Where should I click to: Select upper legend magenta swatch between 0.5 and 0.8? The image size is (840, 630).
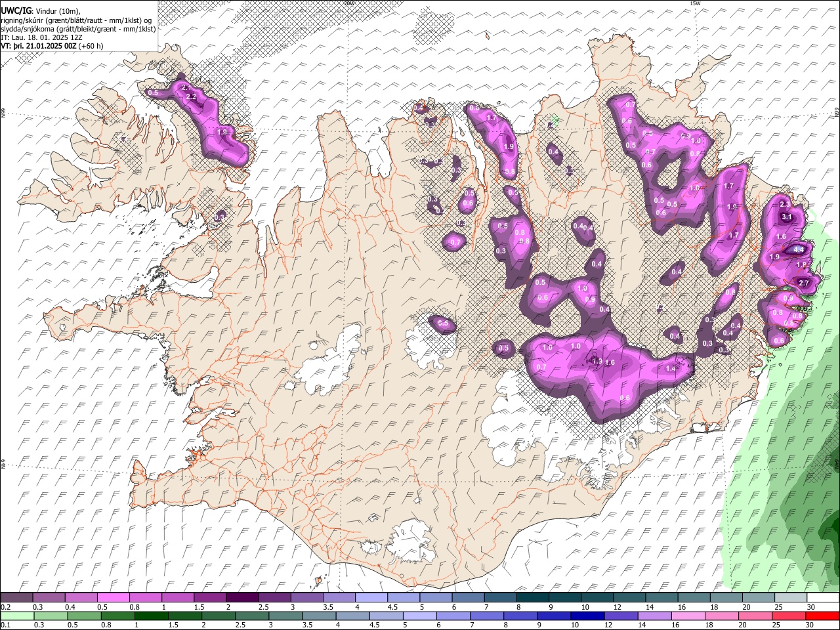[x=113, y=598]
